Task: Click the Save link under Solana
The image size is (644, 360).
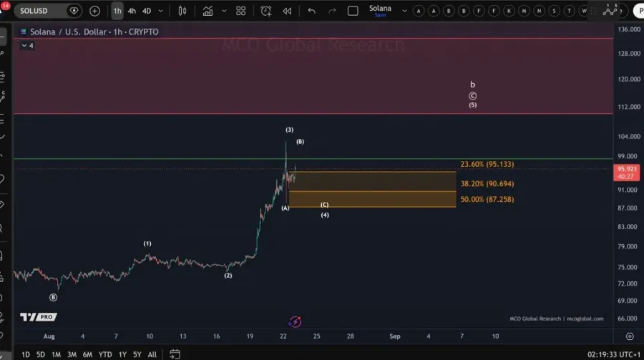Action: (381, 15)
